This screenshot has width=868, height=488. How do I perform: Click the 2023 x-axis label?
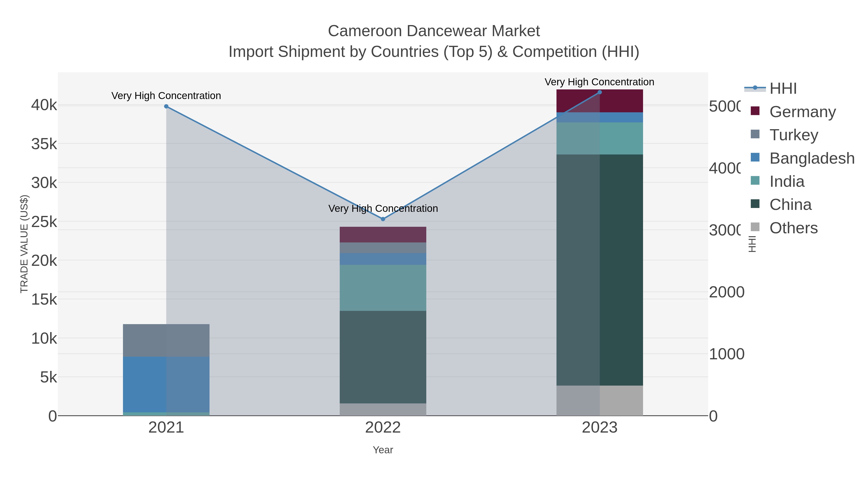point(599,428)
